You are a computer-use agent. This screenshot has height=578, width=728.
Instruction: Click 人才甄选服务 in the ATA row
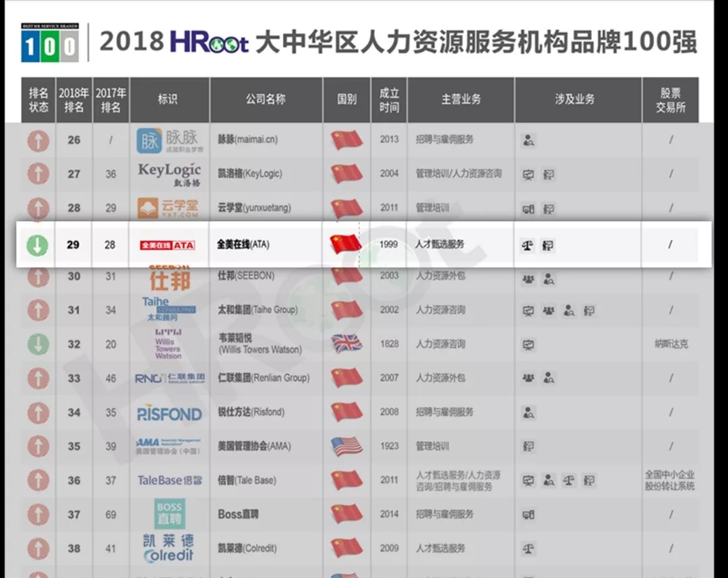439,244
